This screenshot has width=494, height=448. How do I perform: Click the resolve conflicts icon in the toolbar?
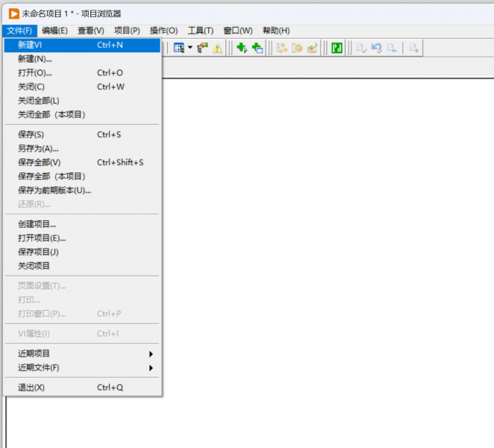tap(202, 48)
